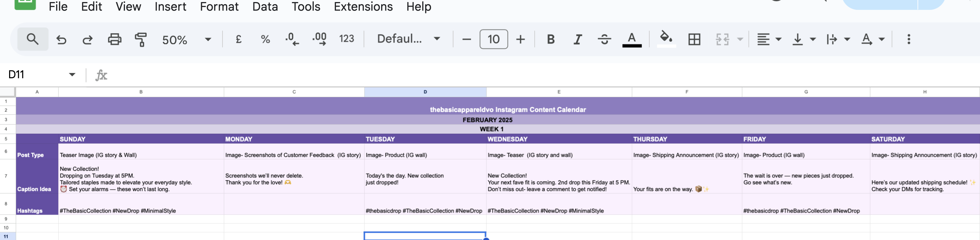Select column E header
Viewport: 980px width, 240px height.
coord(558,92)
